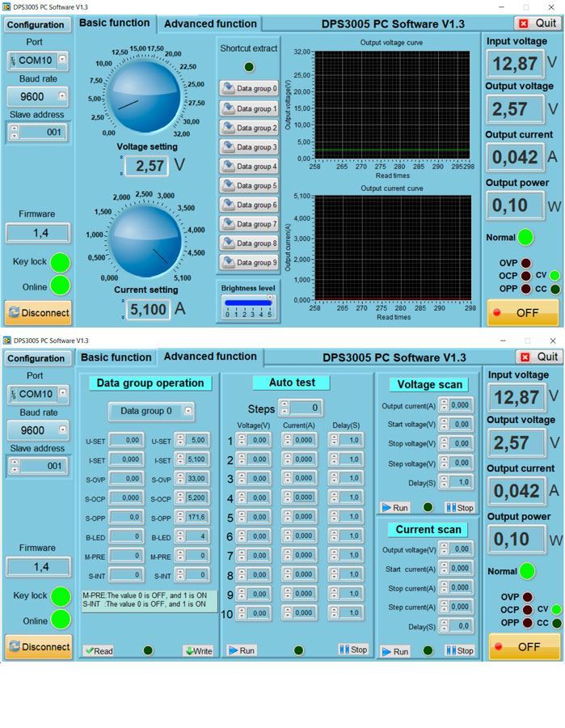Image resolution: width=565 pixels, height=728 pixels.
Task: Click Voltage scan Output current field
Action: (x=460, y=405)
